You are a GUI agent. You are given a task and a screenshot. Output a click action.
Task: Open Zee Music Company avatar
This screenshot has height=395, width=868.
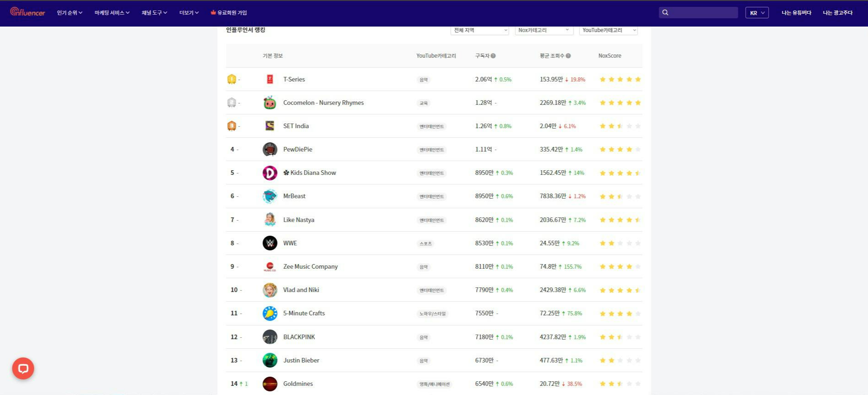coord(270,266)
